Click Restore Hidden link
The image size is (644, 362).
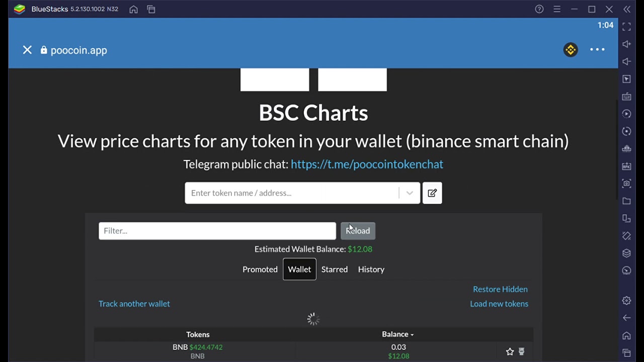click(x=500, y=289)
